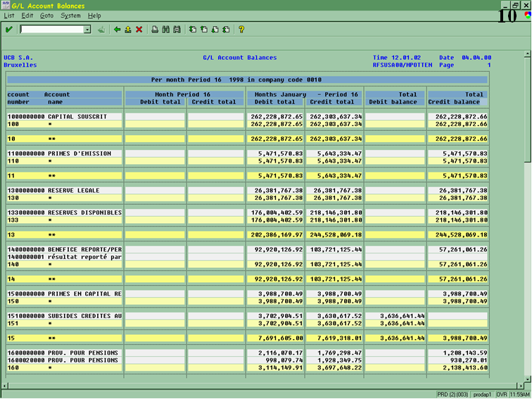Click the Print icon in toolbar
The height and width of the screenshot is (399, 532).
click(155, 30)
